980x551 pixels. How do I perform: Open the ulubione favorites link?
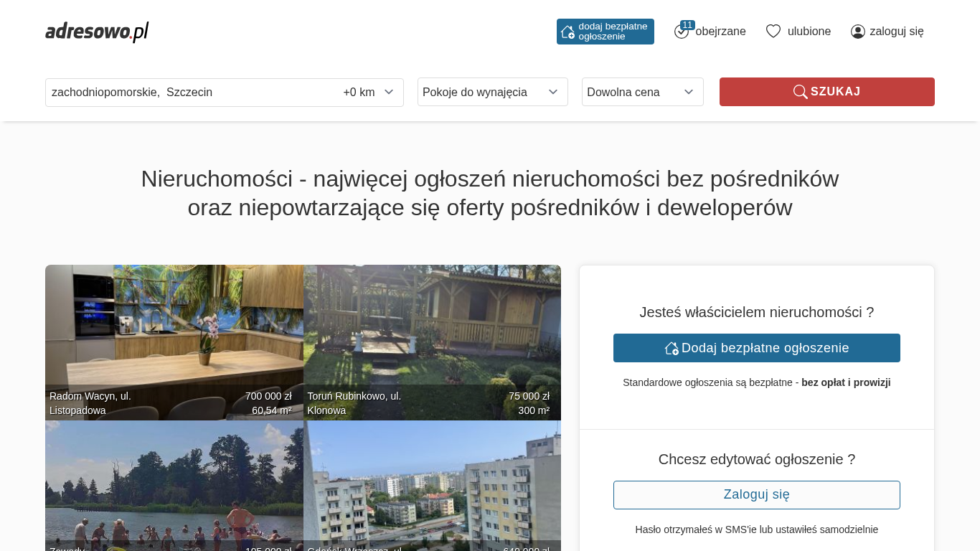coord(809,32)
